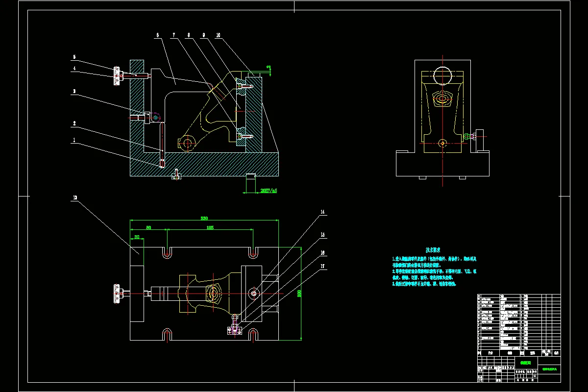The height and width of the screenshot is (392, 588).
Task: Click part balloon number 3
Action: tap(74, 91)
